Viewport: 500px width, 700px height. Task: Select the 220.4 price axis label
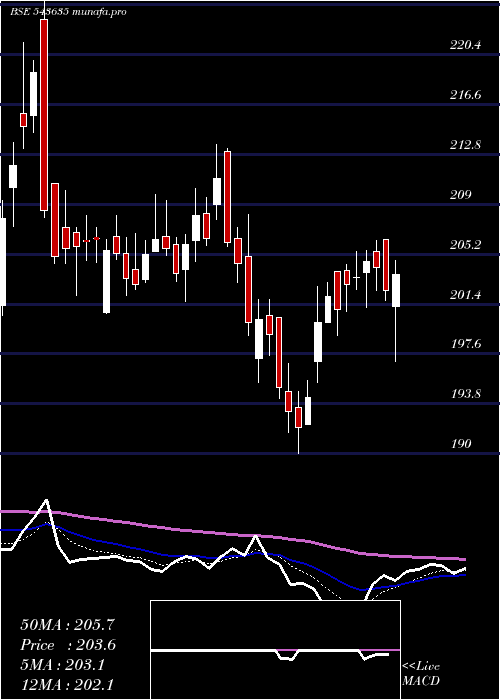point(465,45)
